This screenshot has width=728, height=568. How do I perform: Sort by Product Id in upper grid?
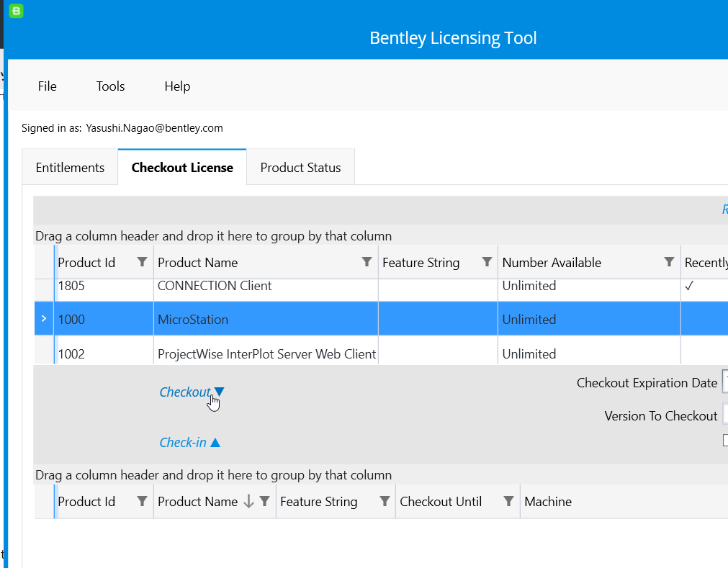86,263
